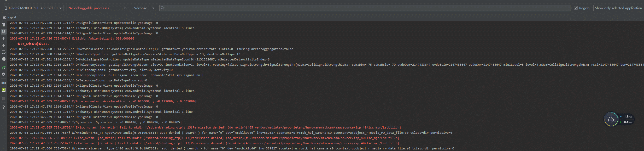Open Show only selected application dropdown
Image resolution: width=644 pixels, height=151 pixels.
(x=618, y=8)
